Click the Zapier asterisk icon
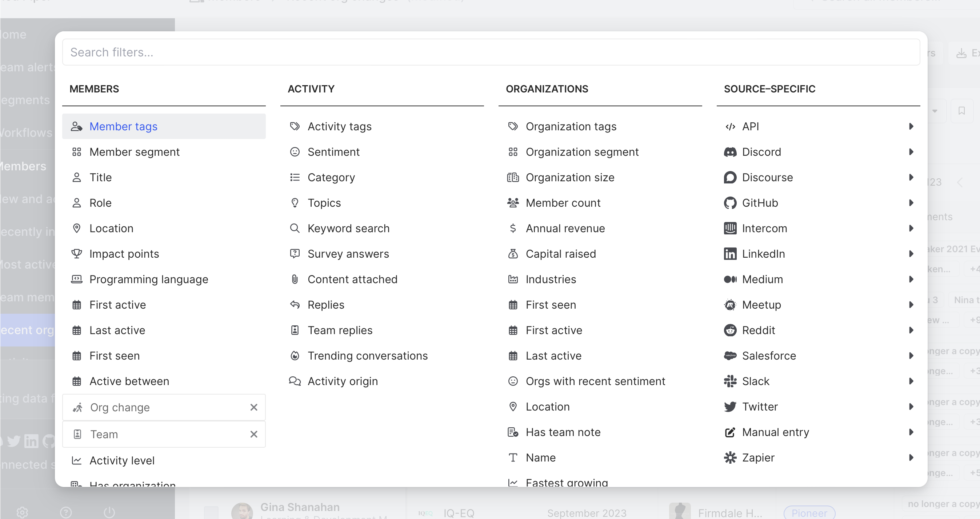Image resolution: width=980 pixels, height=519 pixels. point(730,458)
